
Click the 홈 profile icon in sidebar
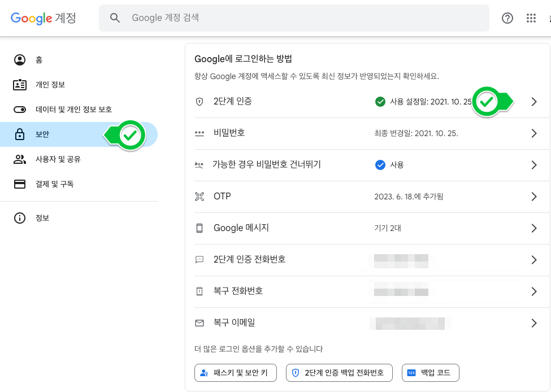click(20, 60)
